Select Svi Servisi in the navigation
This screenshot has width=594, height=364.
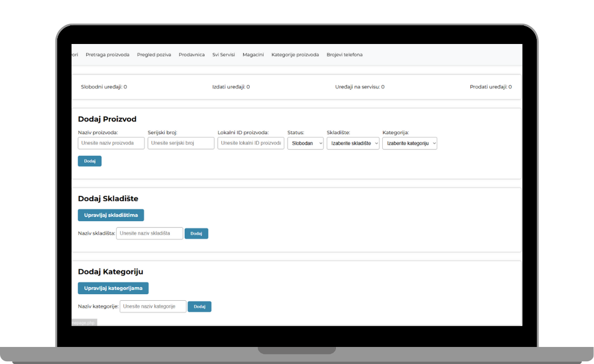223,55
